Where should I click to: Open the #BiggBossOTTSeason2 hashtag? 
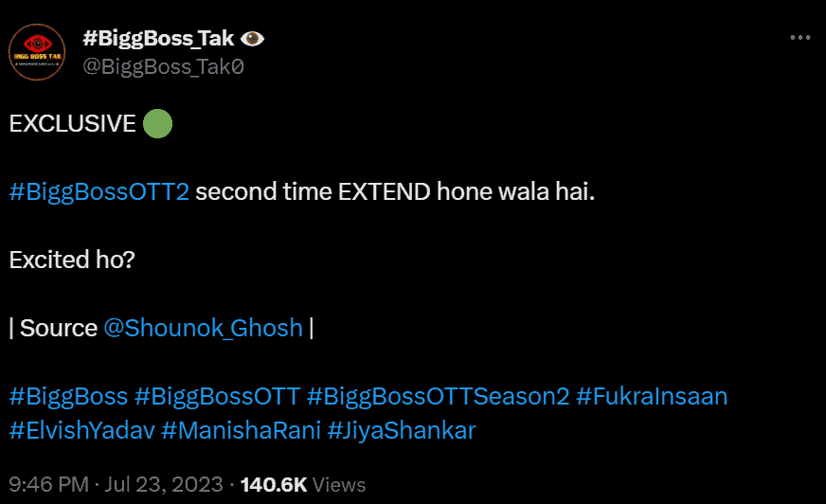point(438,396)
